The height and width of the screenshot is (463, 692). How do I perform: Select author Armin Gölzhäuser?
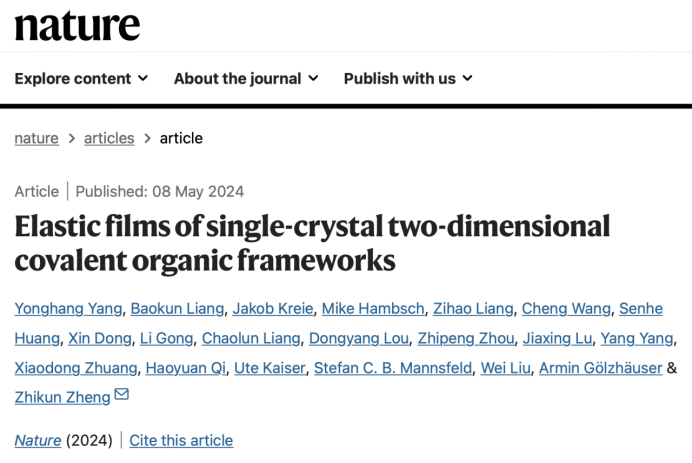(x=600, y=368)
